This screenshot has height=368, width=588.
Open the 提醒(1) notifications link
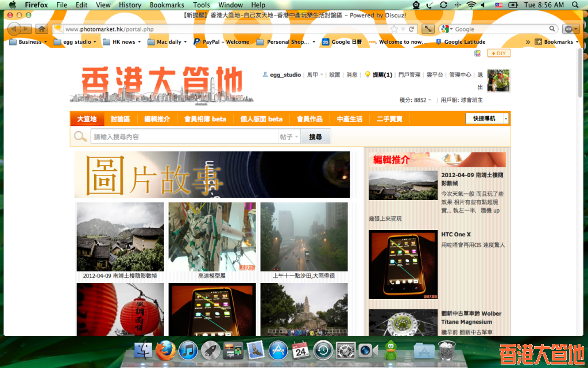[382, 75]
